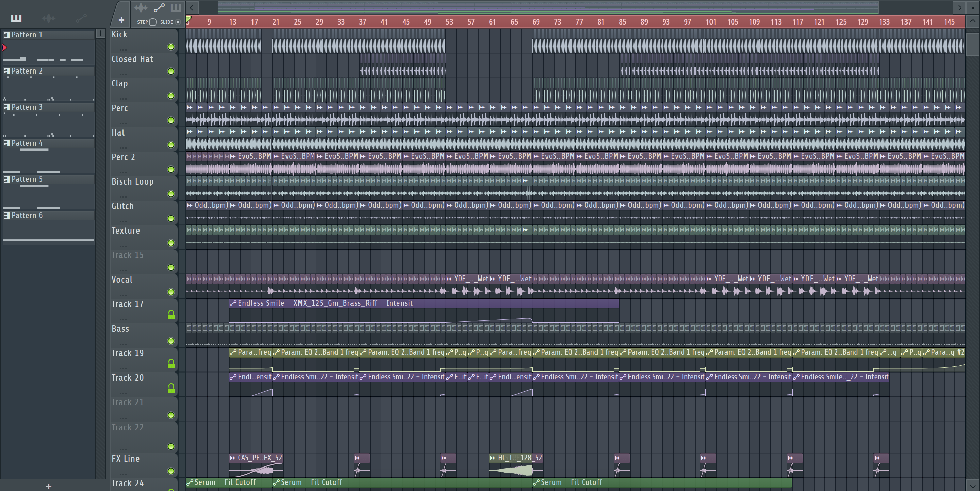980x491 pixels.
Task: Select the piano patterns filter in picker panel
Action: (x=16, y=18)
